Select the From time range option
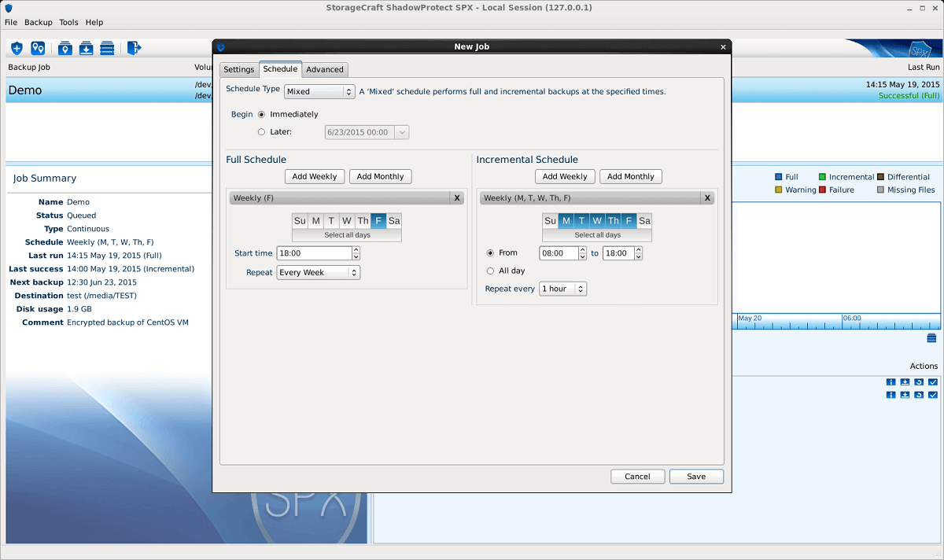This screenshot has width=944, height=560. 491,253
